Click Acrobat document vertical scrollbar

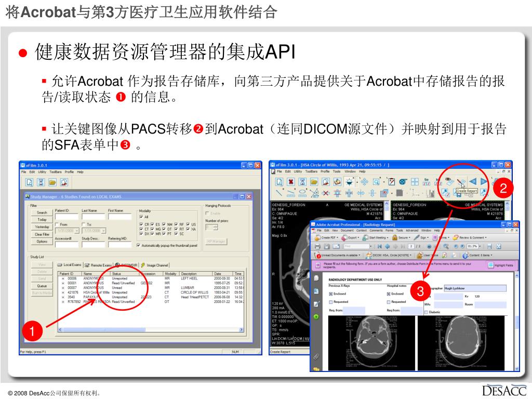(x=517, y=321)
